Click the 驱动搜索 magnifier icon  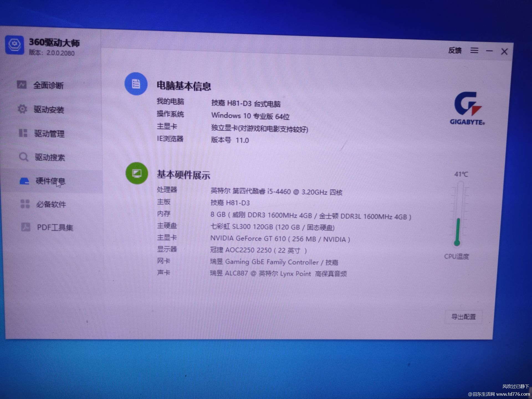coord(24,157)
